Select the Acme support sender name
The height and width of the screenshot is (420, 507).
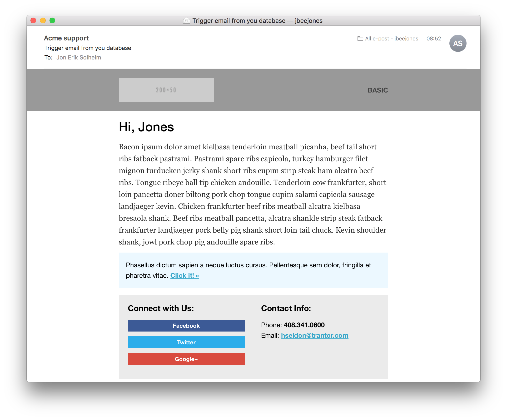point(66,38)
